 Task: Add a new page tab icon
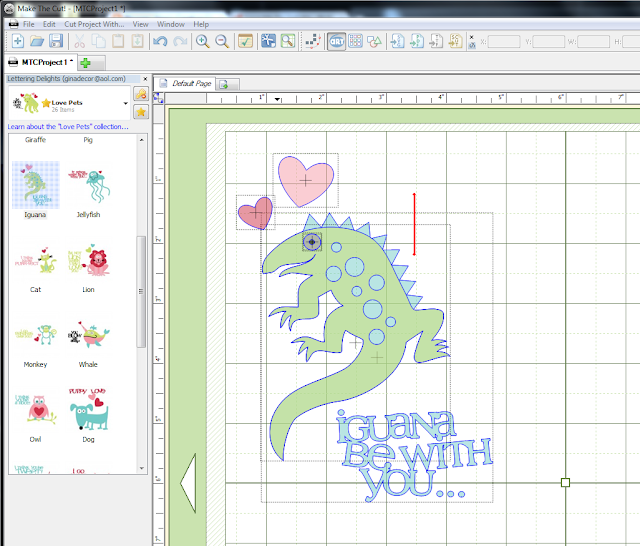coord(224,84)
